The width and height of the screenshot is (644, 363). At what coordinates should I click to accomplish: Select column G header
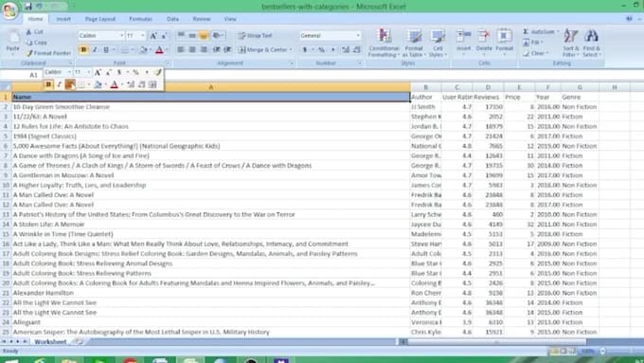pyautogui.click(x=580, y=87)
